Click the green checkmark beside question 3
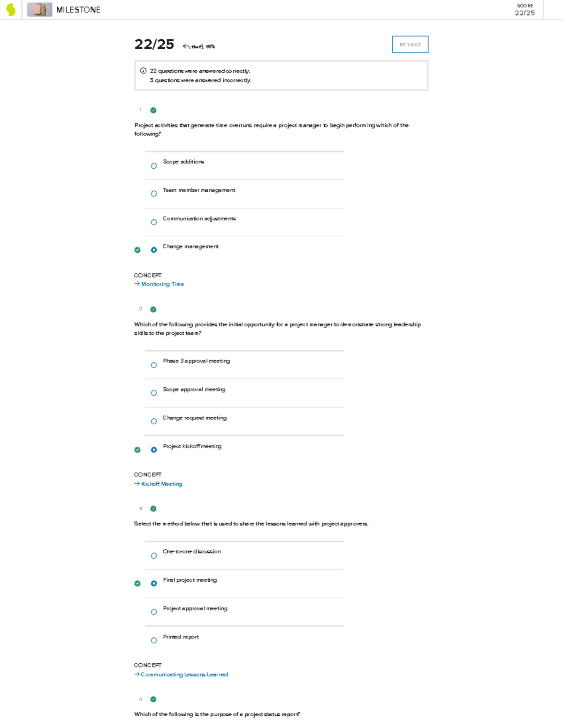This screenshot has width=563, height=728. pyautogui.click(x=153, y=509)
